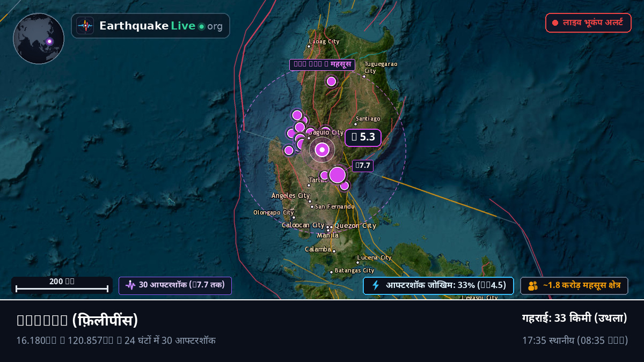The image size is (644, 362).
Task: Click the महसूस felt-radius label
Action: [x=322, y=65]
